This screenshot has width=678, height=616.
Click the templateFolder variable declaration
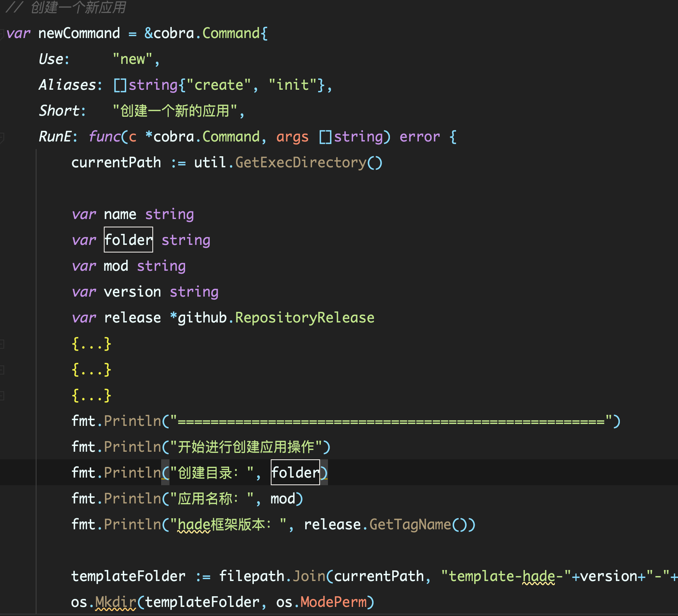click(128, 576)
